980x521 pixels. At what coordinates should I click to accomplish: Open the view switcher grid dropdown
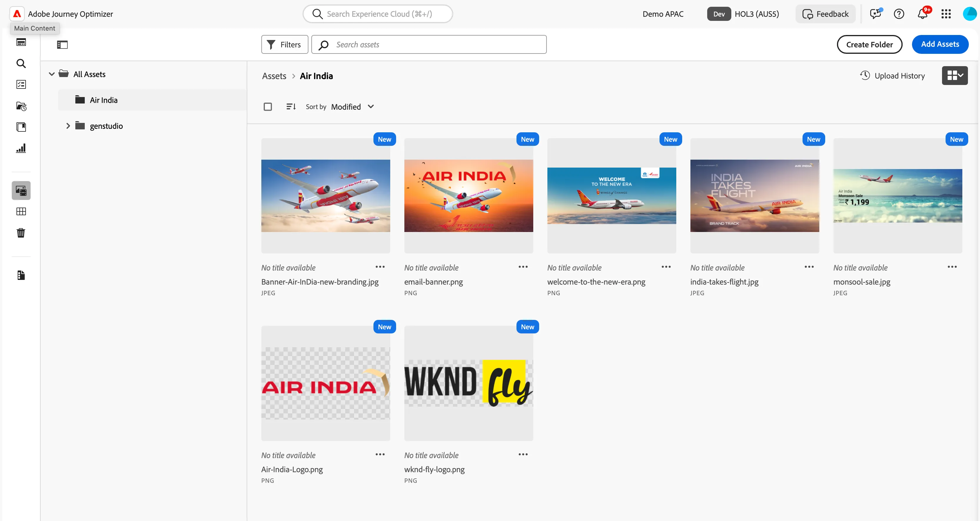pyautogui.click(x=955, y=76)
